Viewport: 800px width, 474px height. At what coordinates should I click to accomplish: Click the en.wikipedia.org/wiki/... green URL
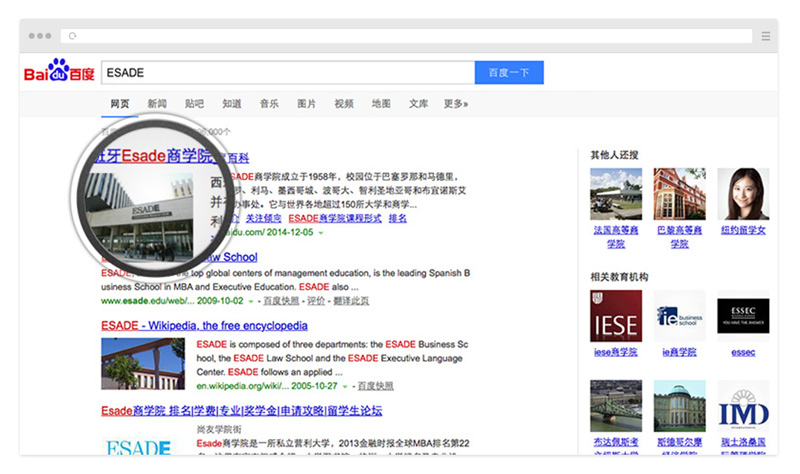(x=242, y=386)
